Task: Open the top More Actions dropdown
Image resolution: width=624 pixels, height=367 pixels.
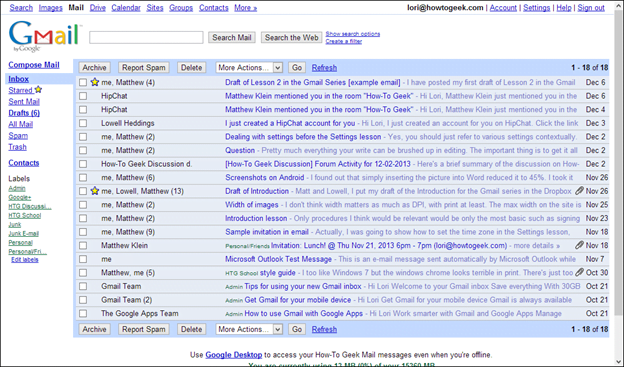Action: pos(249,68)
